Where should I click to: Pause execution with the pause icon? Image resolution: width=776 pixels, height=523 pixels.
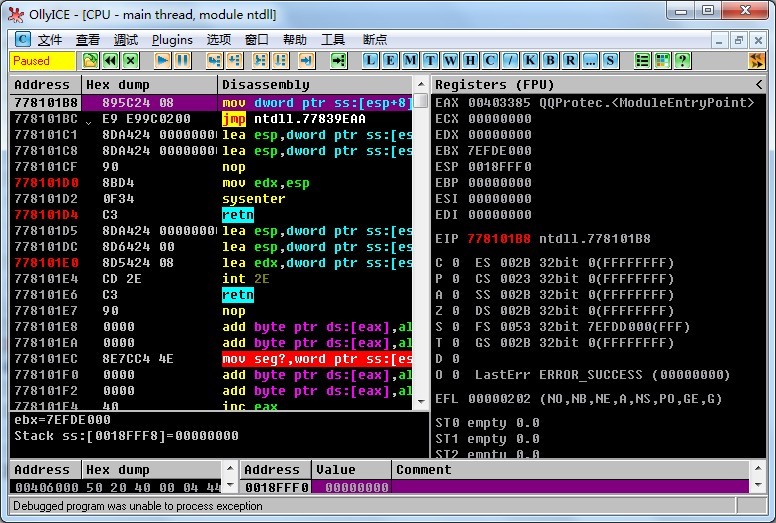182,61
